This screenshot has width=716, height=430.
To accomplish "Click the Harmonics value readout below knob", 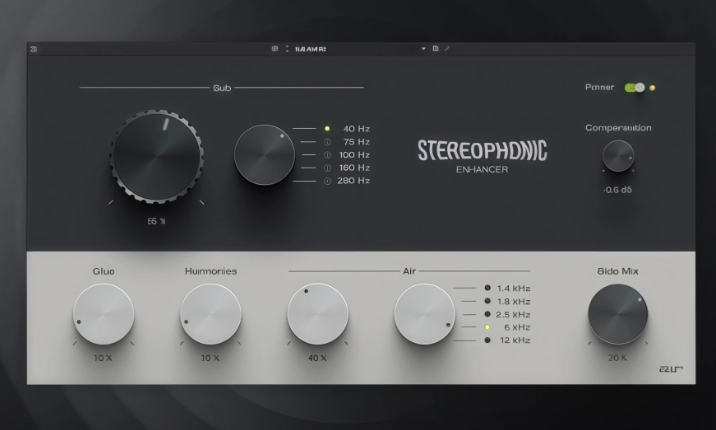I will (x=210, y=358).
